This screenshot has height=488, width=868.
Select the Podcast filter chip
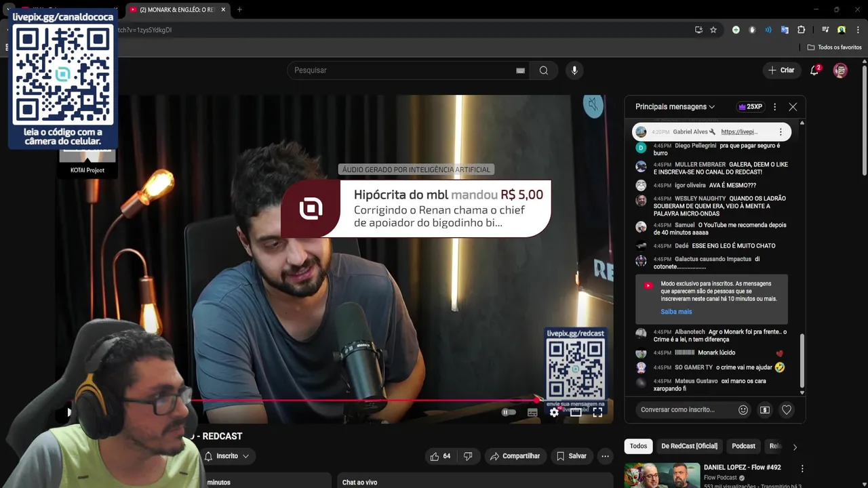[x=743, y=446]
